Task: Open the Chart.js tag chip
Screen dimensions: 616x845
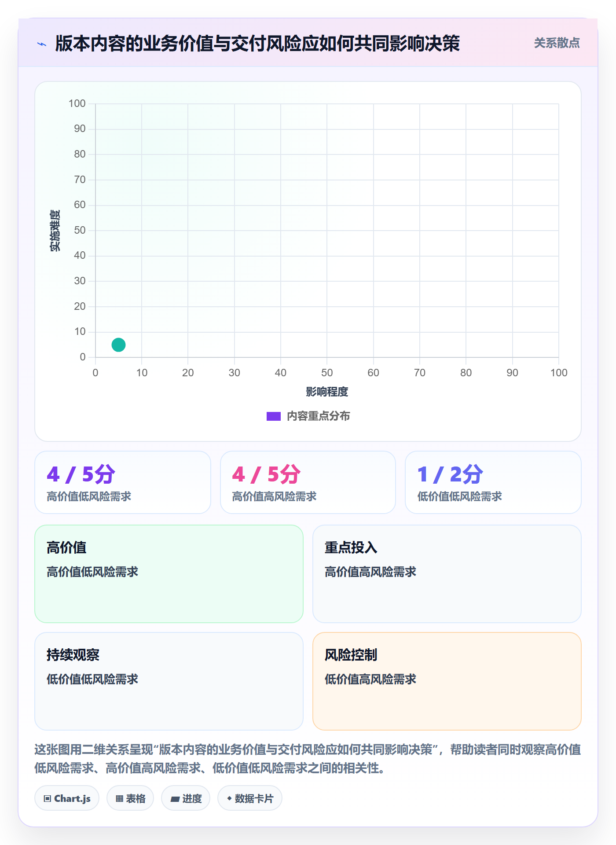Action: pos(67,798)
